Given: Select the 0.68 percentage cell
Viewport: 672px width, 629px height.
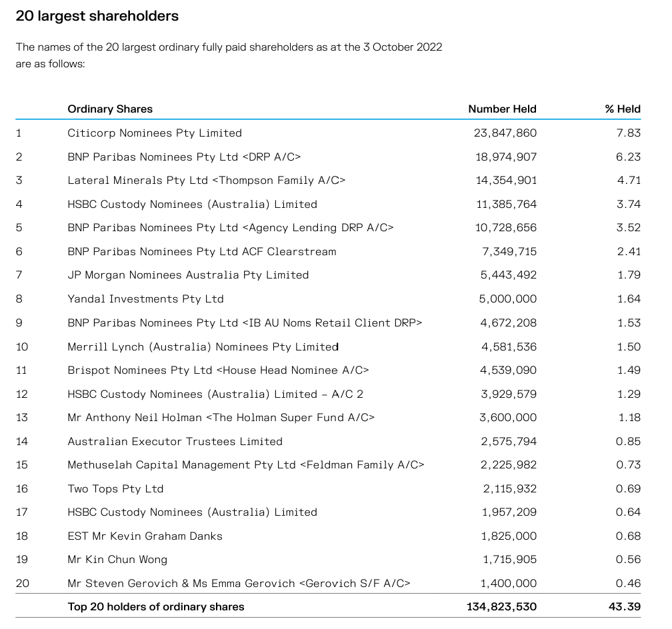Looking at the screenshot, I should point(628,536).
